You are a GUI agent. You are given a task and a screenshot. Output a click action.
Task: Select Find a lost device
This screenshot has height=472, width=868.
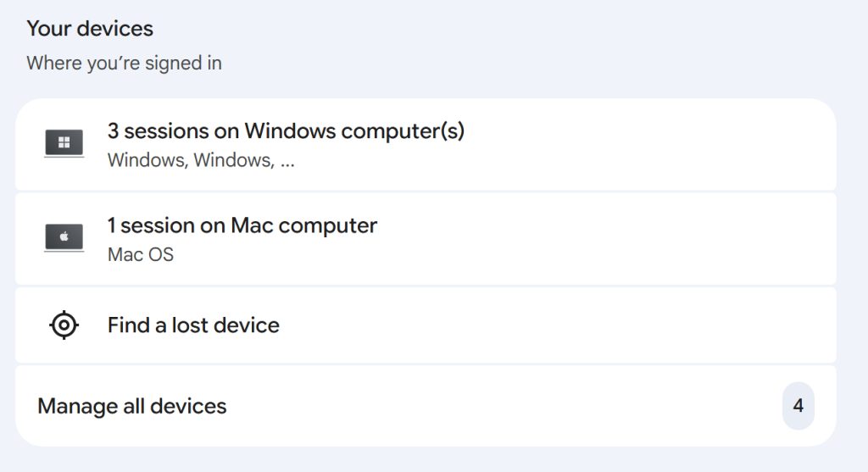(x=193, y=325)
